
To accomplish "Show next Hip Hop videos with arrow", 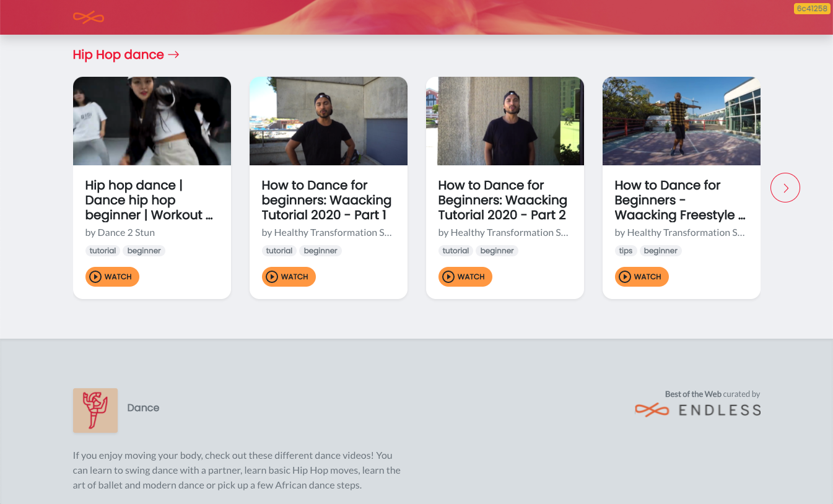I will 785,188.
